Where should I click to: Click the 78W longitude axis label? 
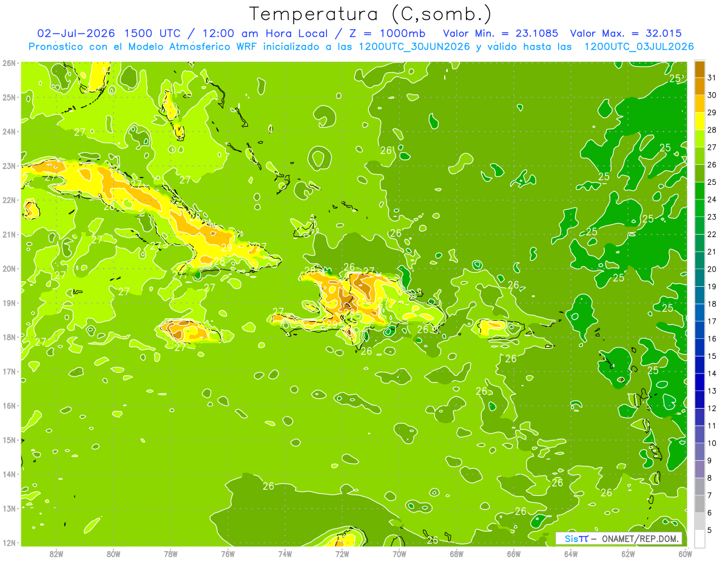pyautogui.click(x=170, y=554)
